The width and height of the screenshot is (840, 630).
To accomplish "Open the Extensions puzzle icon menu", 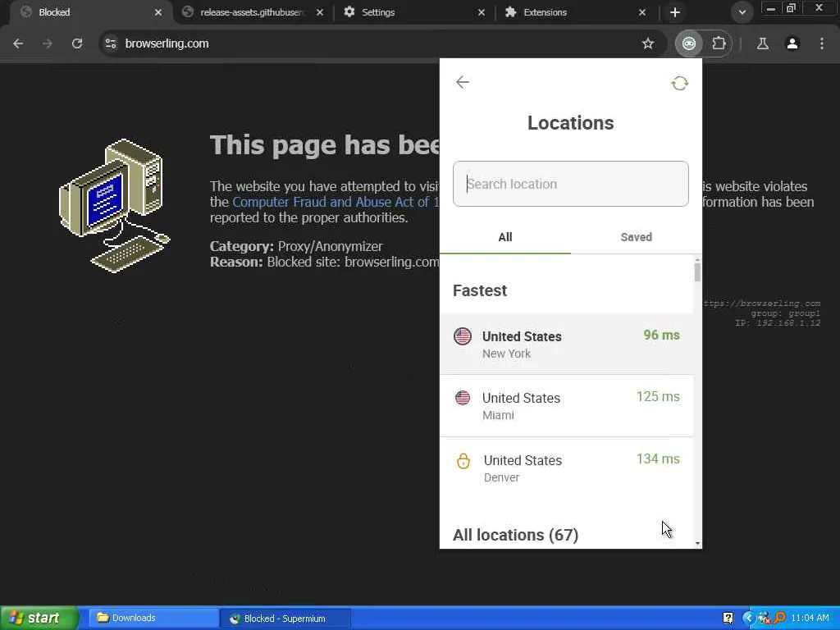I will pos(719,43).
